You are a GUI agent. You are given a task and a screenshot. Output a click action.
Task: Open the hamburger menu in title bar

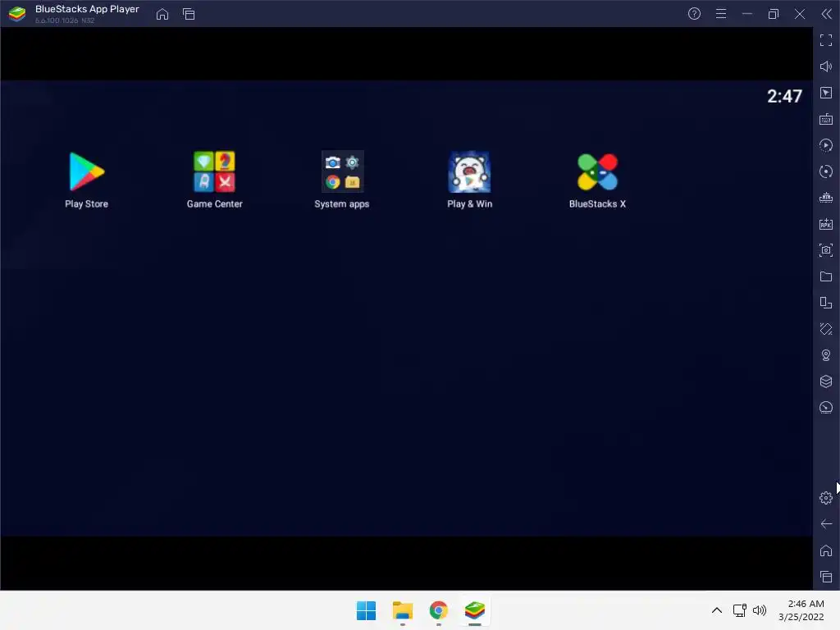[721, 14]
